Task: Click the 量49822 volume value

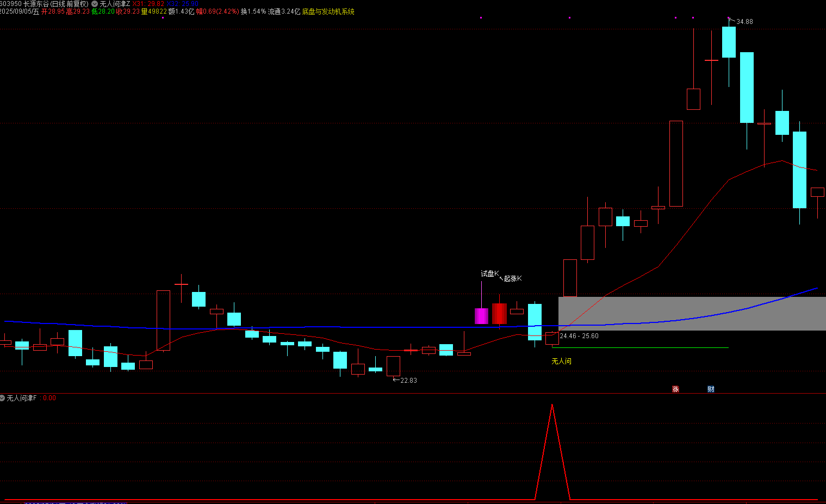Action: [x=154, y=11]
